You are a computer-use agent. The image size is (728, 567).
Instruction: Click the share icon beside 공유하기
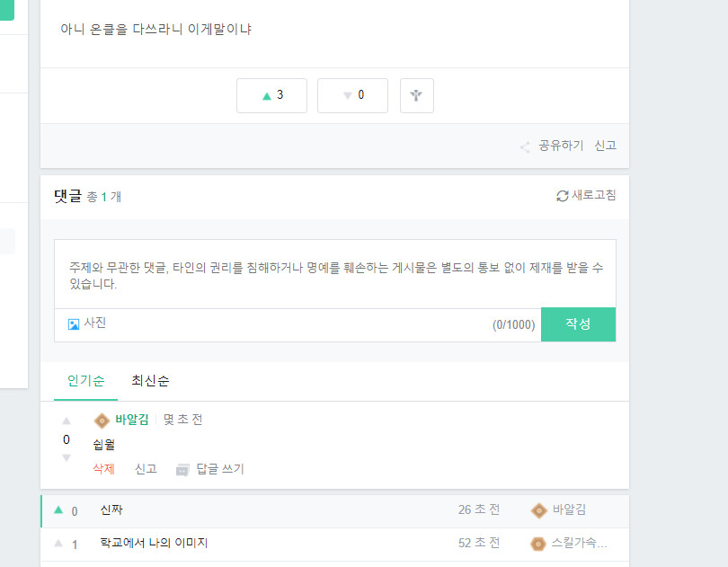525,147
